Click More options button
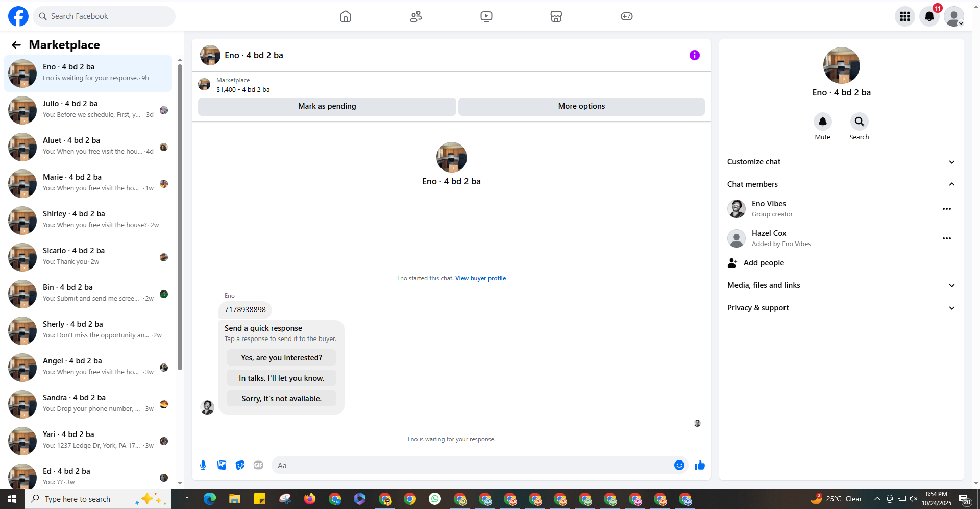Screen dimensions: 980x509 coord(581,106)
